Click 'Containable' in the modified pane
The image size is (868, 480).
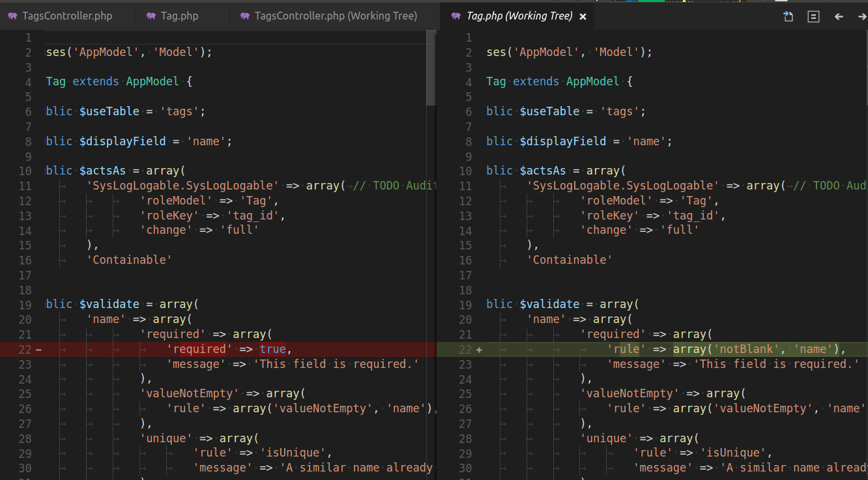(570, 260)
